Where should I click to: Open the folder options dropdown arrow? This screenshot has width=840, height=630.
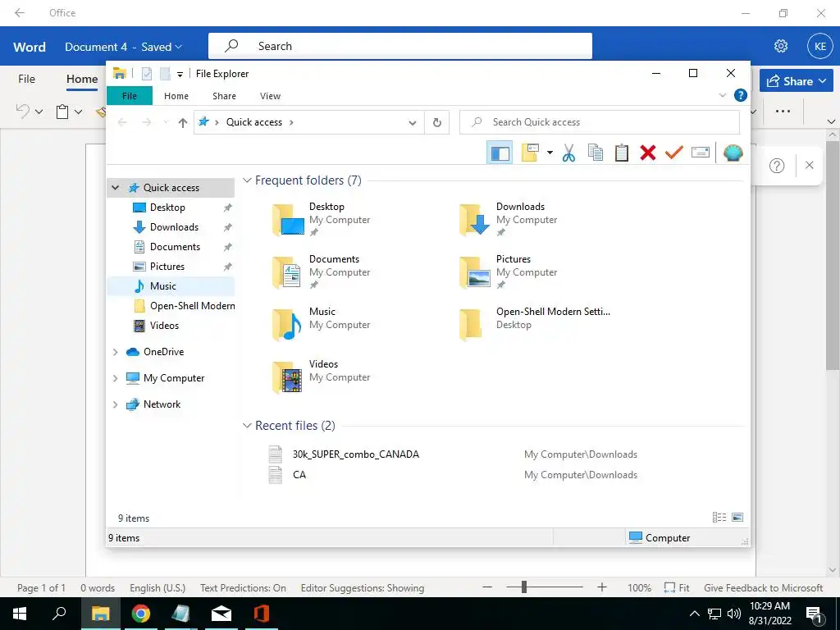(550, 153)
